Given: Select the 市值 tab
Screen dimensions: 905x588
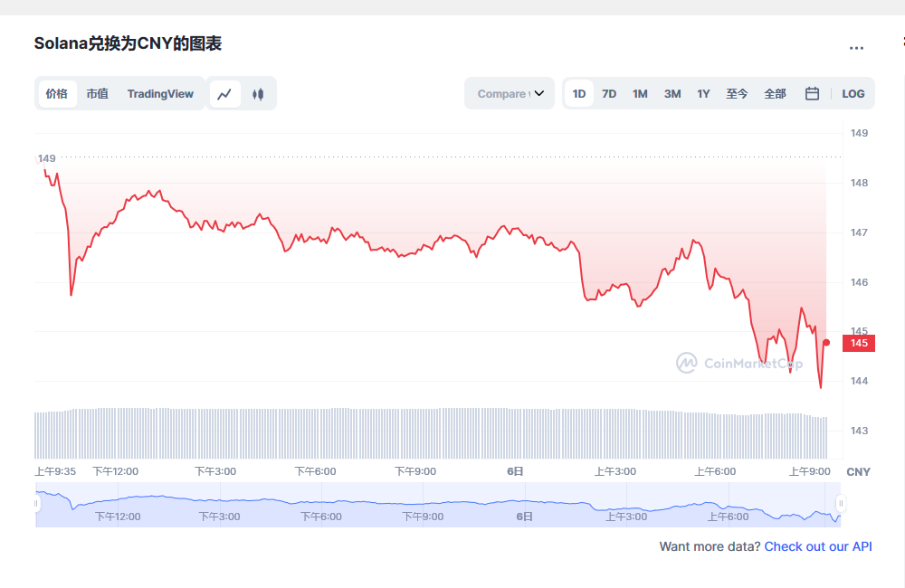Looking at the screenshot, I should coord(98,94).
